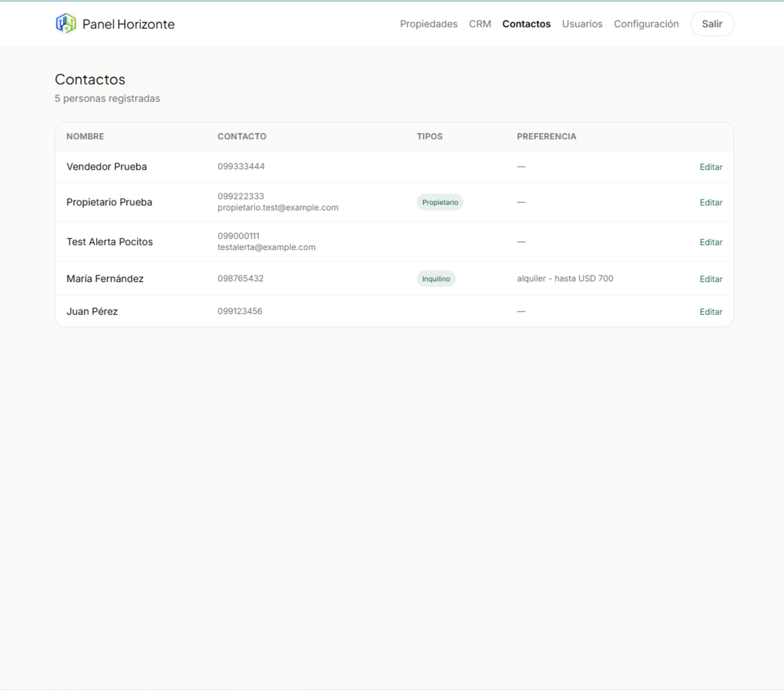Click the Panel Horizonte brand title

point(128,24)
